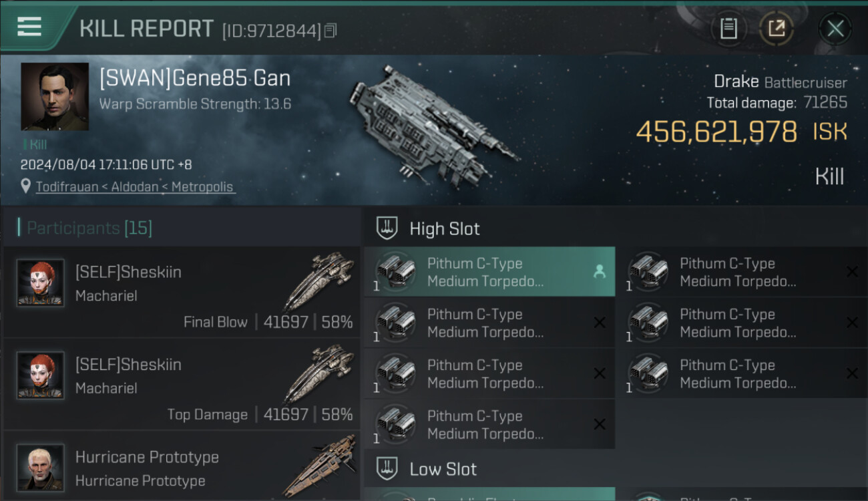This screenshot has height=501, width=868.
Task: Open the clipboard notes icon
Action: click(x=728, y=29)
